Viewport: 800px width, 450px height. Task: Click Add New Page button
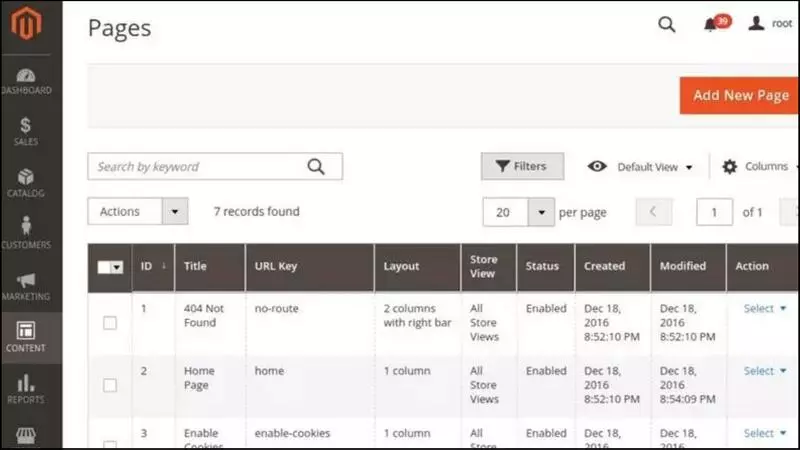739,95
